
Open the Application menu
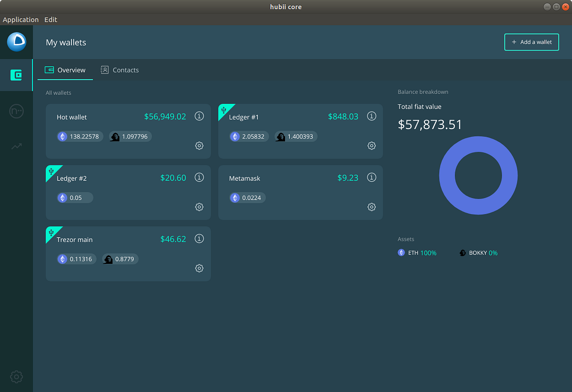click(20, 20)
